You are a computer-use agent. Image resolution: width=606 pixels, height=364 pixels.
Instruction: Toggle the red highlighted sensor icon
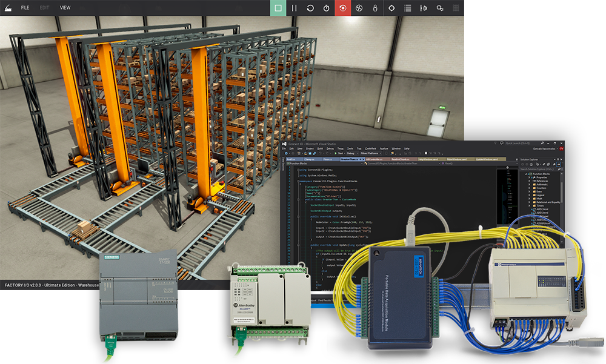click(342, 8)
